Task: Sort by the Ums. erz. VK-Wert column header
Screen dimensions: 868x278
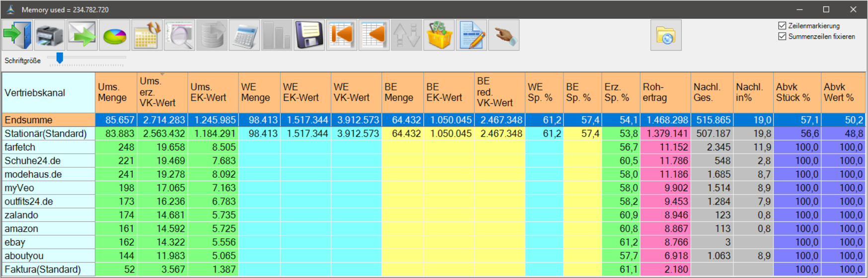Action: [162, 92]
